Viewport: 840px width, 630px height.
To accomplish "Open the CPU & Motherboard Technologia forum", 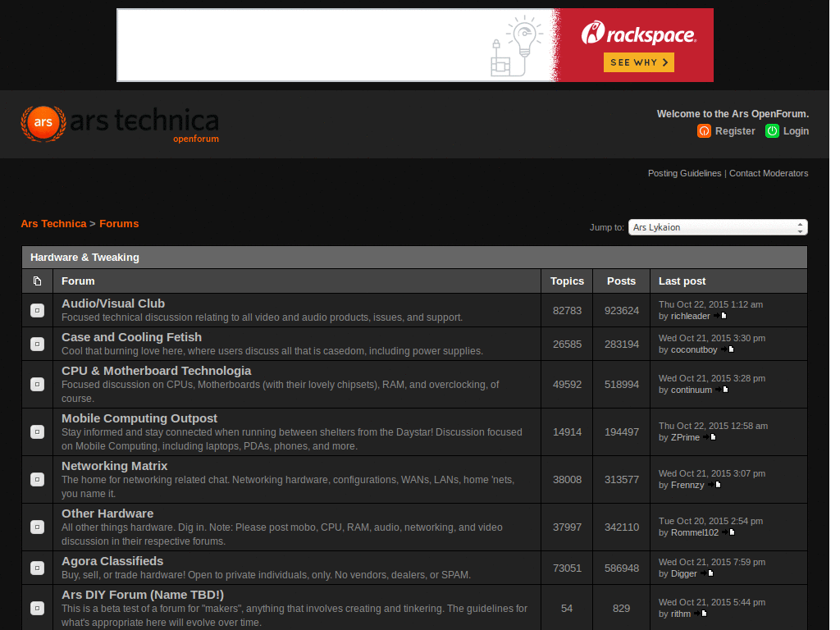I will pyautogui.click(x=156, y=371).
